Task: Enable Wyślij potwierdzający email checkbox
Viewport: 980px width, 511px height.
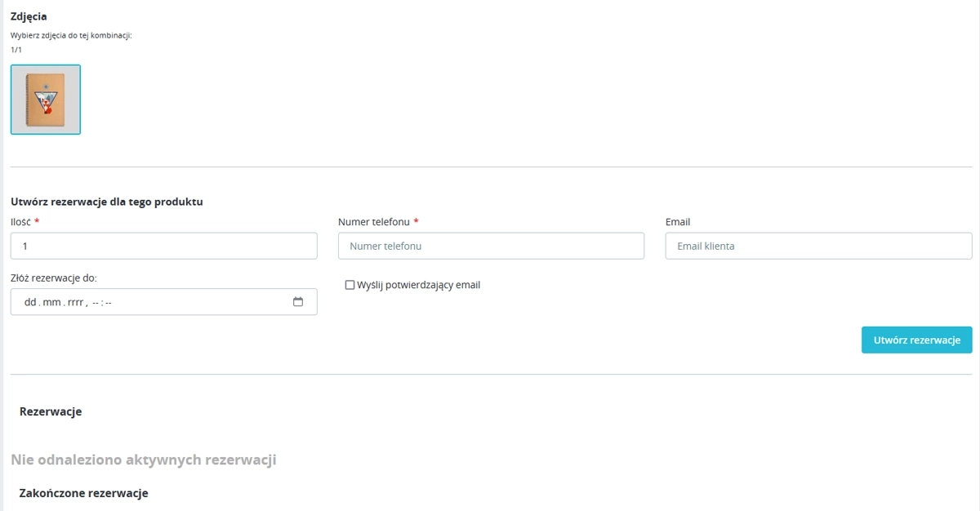Action: (350, 285)
